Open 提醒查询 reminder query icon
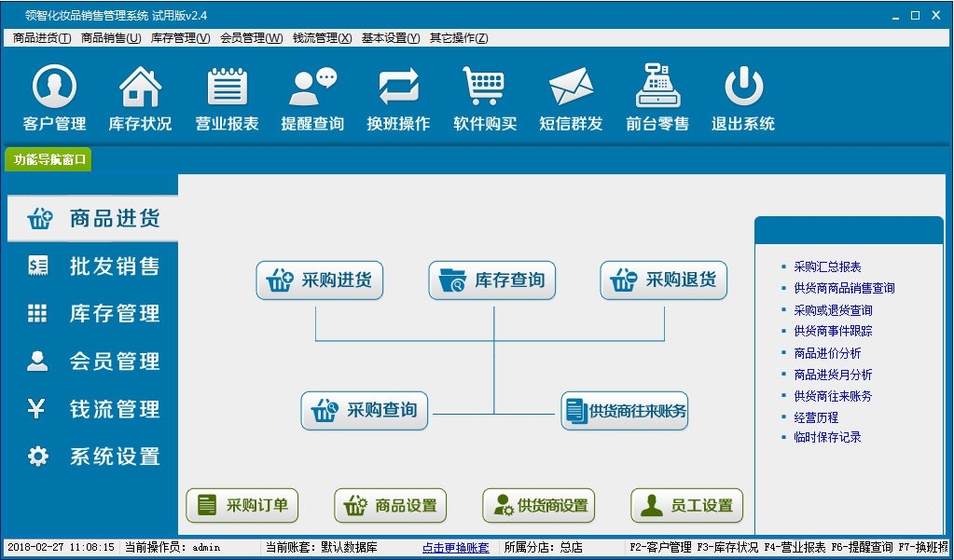 click(312, 98)
